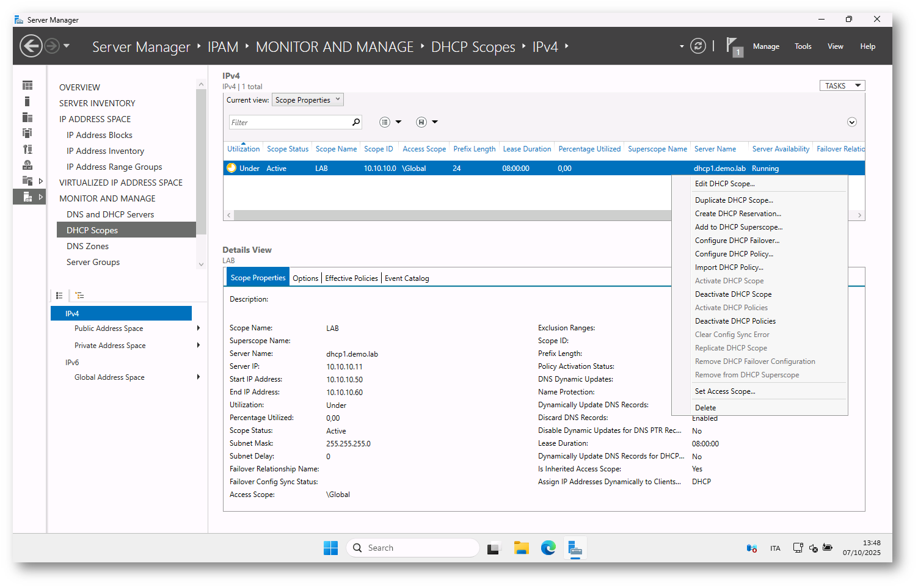The image size is (918, 588).
Task: Expand the collapsed filter section chevron
Action: pyautogui.click(x=851, y=122)
